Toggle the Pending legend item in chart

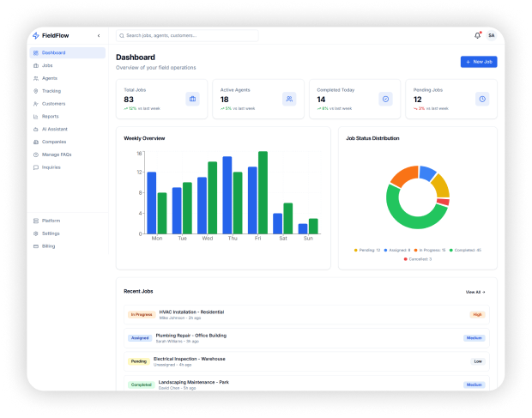point(367,250)
